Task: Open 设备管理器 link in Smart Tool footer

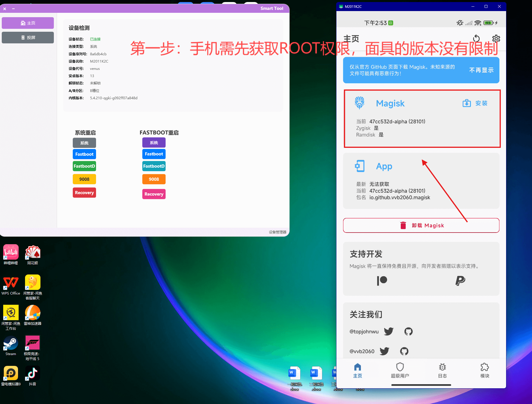Action: 278,232
